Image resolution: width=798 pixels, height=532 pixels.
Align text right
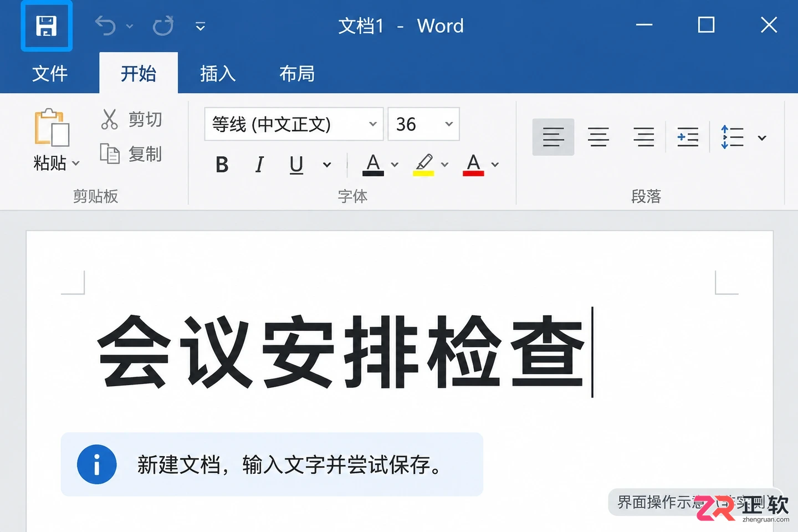click(x=643, y=137)
